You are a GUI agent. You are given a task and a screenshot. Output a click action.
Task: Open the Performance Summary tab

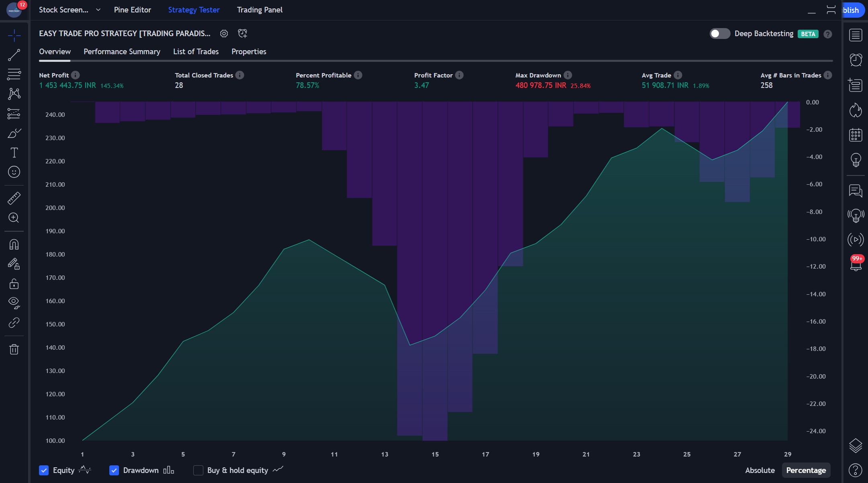[x=122, y=51]
